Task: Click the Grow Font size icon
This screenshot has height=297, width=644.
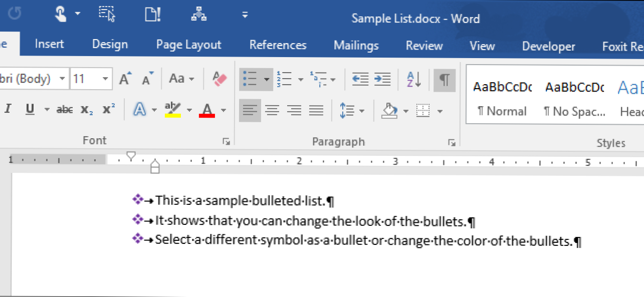Action: coord(125,79)
